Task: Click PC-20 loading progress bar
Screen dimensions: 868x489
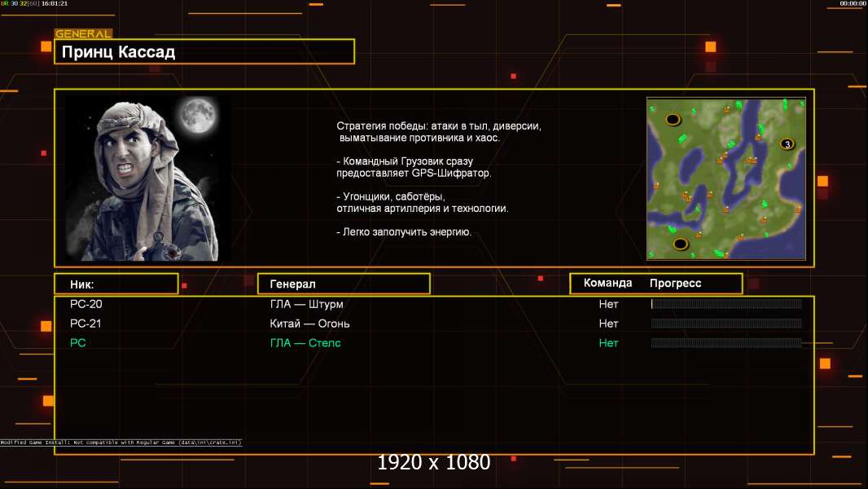Action: point(726,303)
